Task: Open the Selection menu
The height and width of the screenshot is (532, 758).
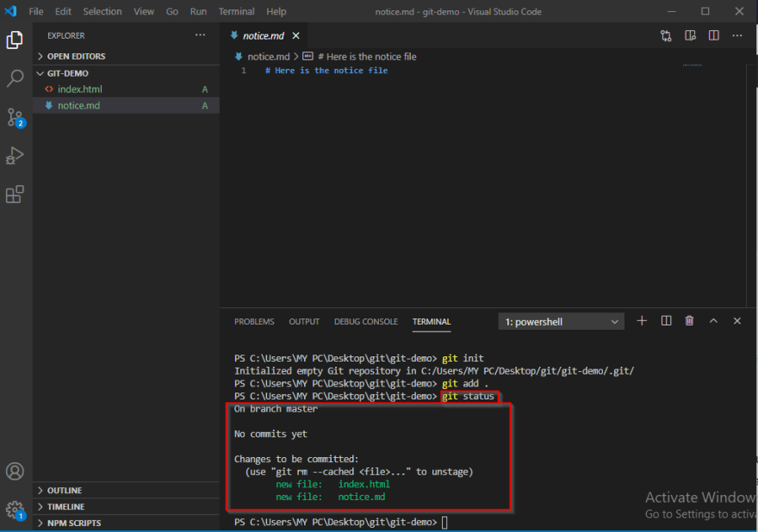Action: click(x=103, y=11)
